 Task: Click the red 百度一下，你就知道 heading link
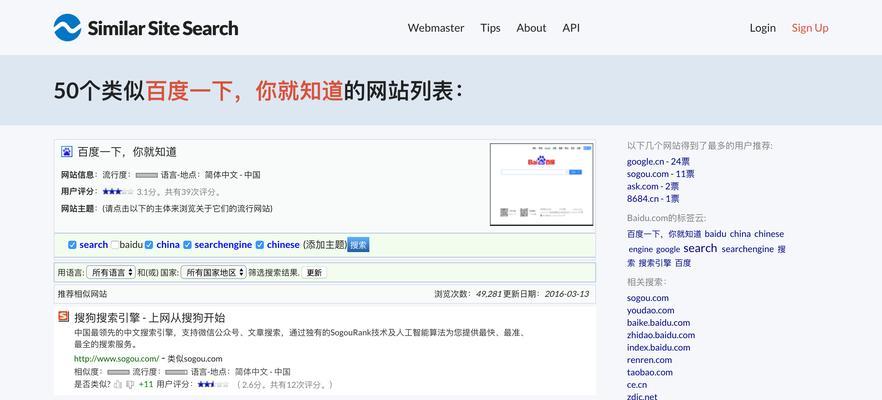pos(244,91)
